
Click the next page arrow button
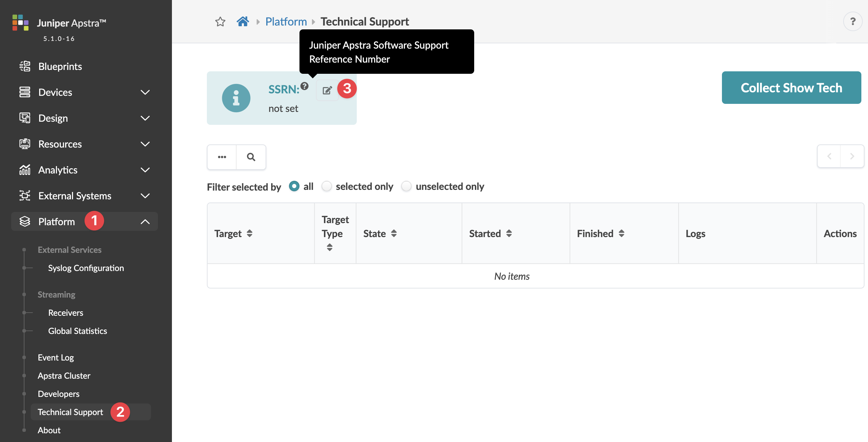852,156
